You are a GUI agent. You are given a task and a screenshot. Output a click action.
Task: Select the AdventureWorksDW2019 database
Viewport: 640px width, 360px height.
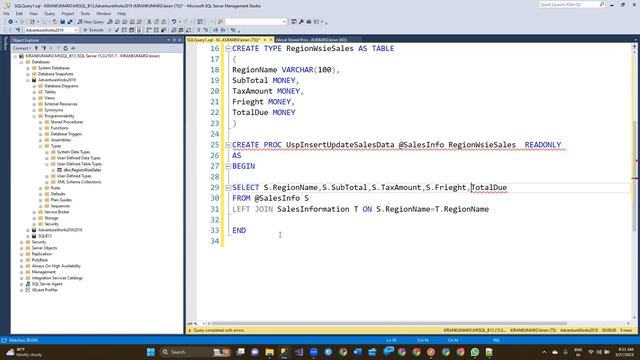point(60,230)
